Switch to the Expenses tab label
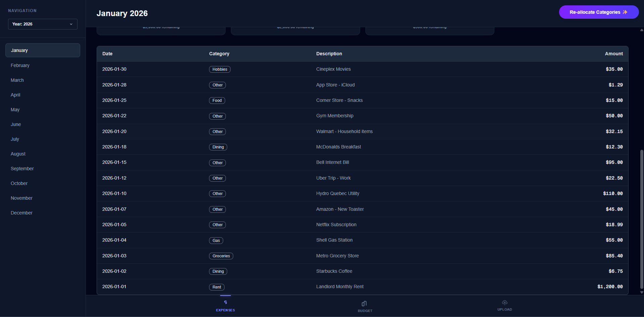644x317 pixels. click(x=226, y=310)
